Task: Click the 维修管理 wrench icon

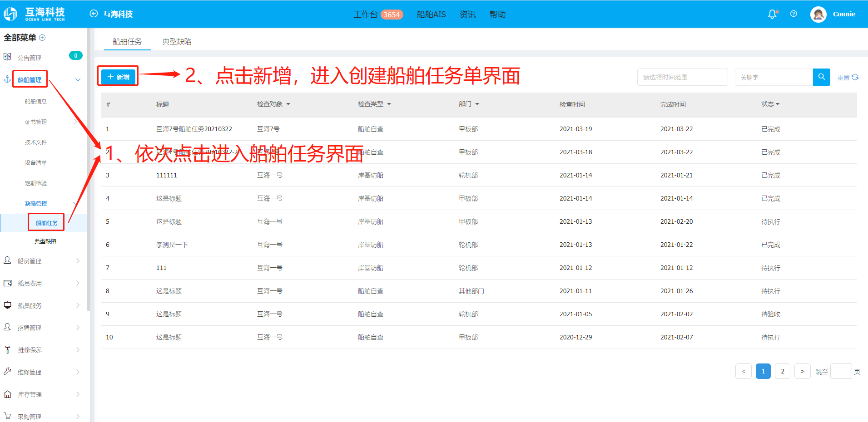Action: click(7, 372)
